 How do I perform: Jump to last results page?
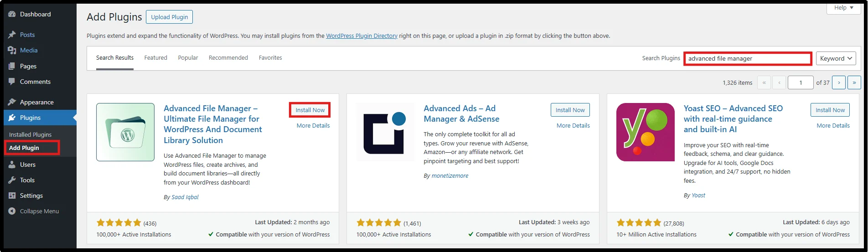point(854,82)
